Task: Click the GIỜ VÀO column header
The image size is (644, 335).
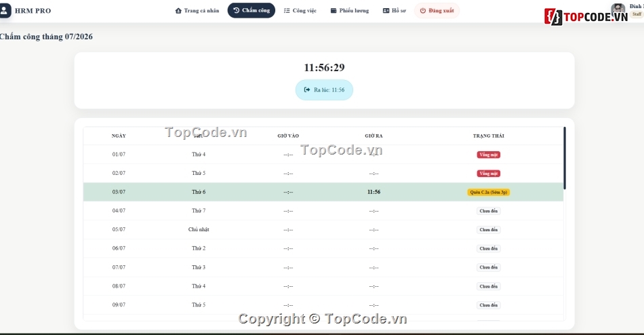Action: tap(288, 136)
